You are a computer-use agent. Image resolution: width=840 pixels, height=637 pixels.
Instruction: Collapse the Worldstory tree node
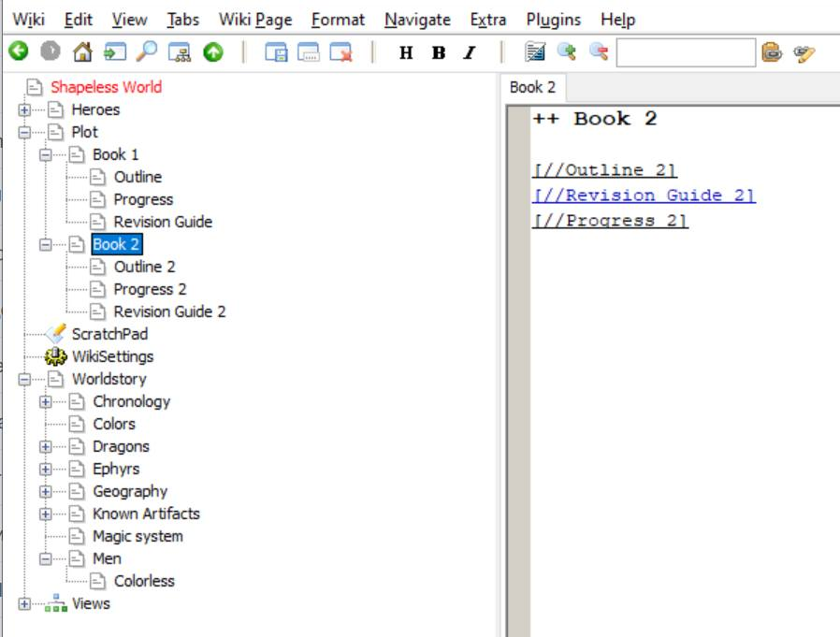[x=24, y=380]
